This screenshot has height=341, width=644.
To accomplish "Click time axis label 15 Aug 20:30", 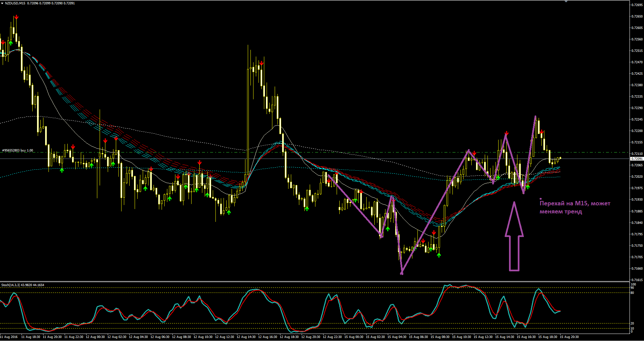I will [x=569, y=337].
